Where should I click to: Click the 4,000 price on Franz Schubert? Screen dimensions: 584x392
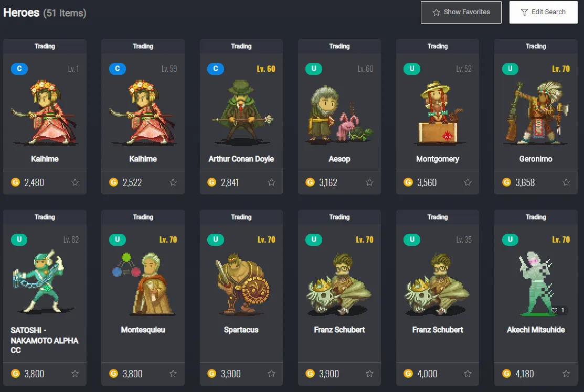[x=427, y=374]
